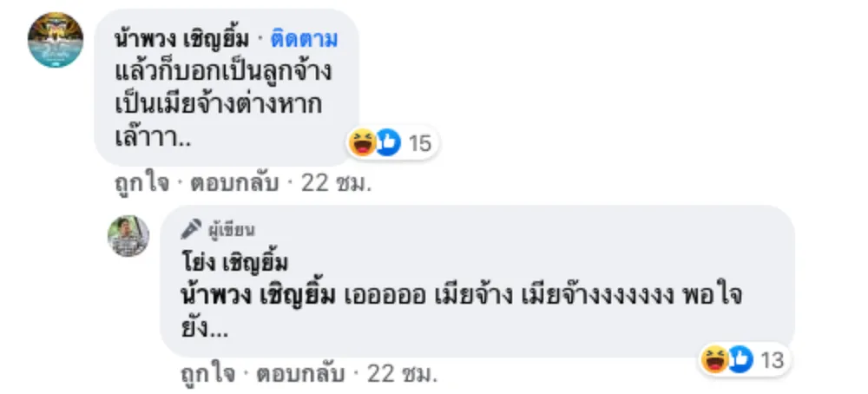Screen dimensions: 868x394
Task: Reply to the first comment using ตอบกลับ
Action: pos(233,183)
